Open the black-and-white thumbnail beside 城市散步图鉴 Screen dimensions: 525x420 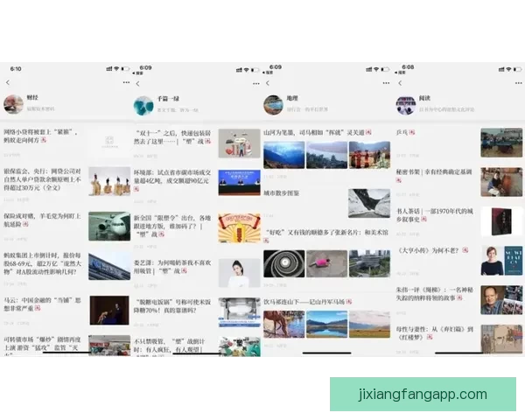click(x=369, y=203)
